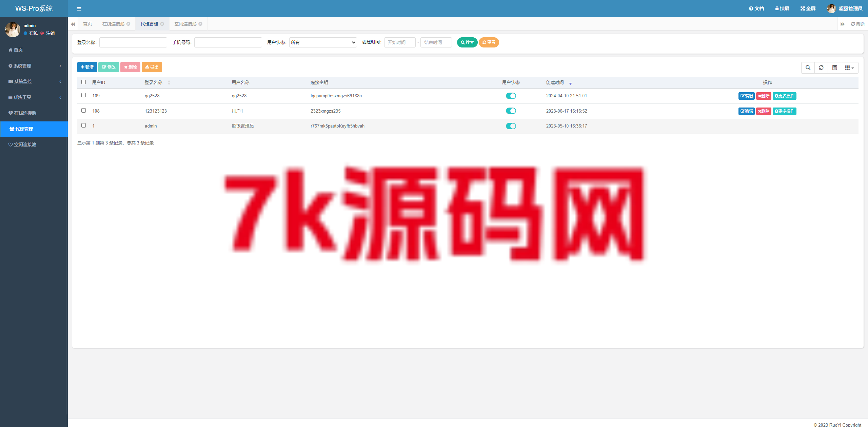Enter fullscreen with 全屏

(808, 8)
